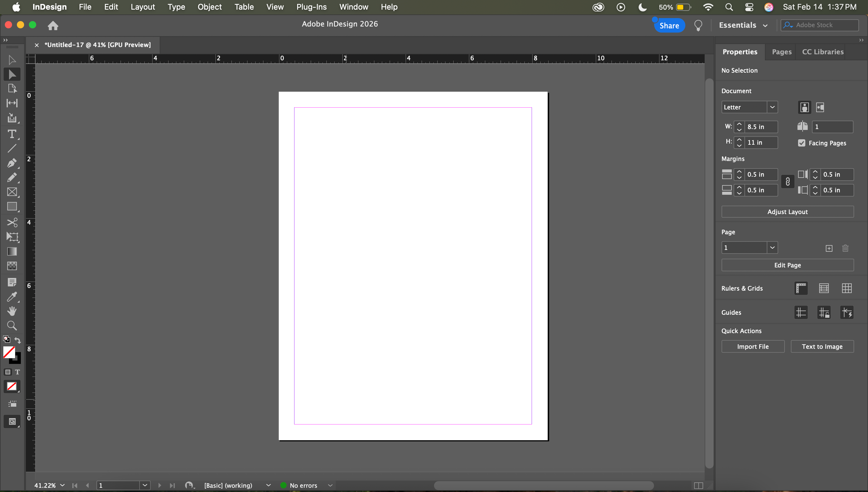Click the lock guides icon
The height and width of the screenshot is (492, 868).
click(824, 313)
